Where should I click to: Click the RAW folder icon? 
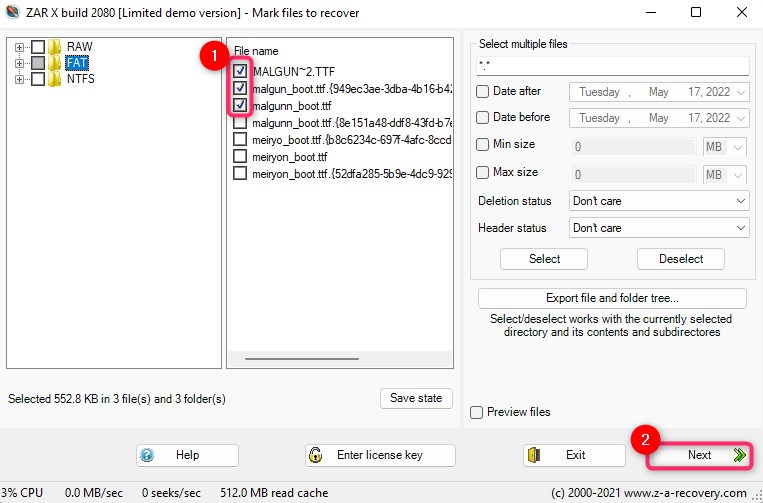coord(54,47)
